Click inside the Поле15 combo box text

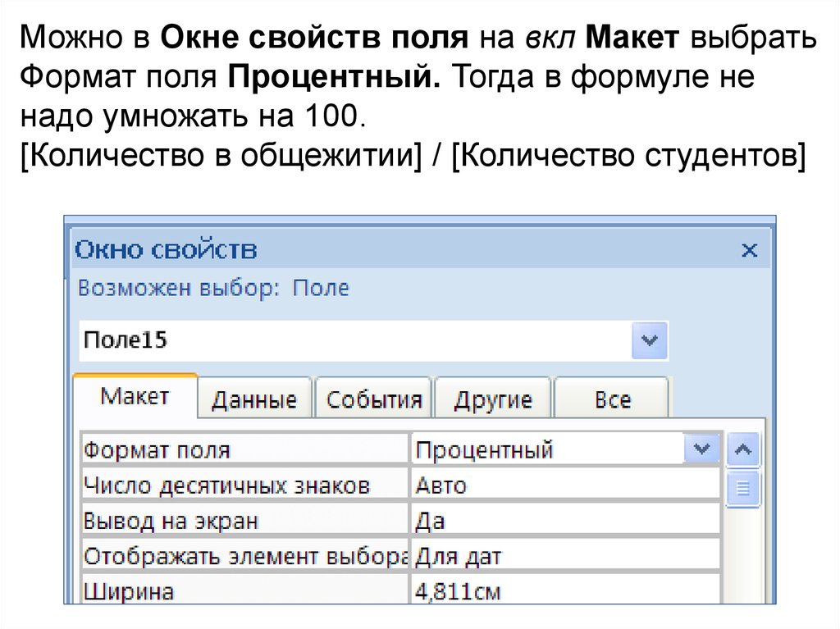[x=353, y=340]
